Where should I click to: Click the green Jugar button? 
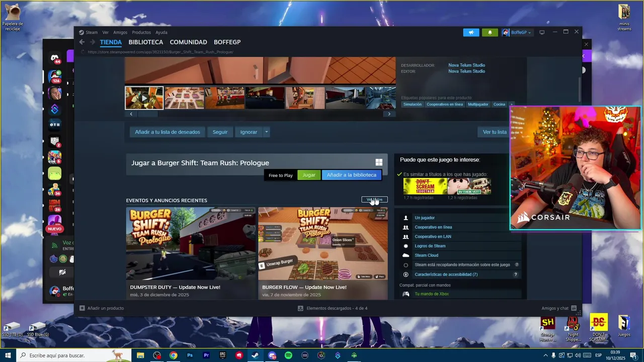point(309,175)
